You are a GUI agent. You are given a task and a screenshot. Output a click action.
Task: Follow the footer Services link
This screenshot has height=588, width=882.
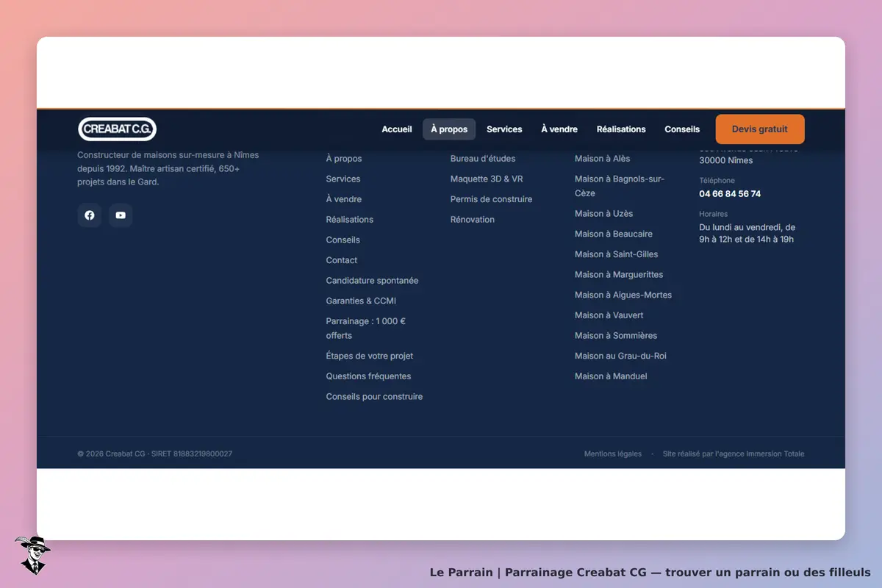click(343, 179)
